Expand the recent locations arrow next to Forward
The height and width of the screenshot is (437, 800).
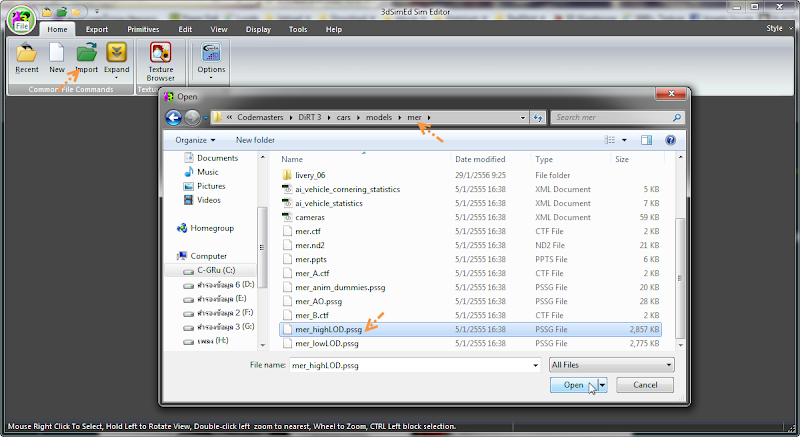206,118
